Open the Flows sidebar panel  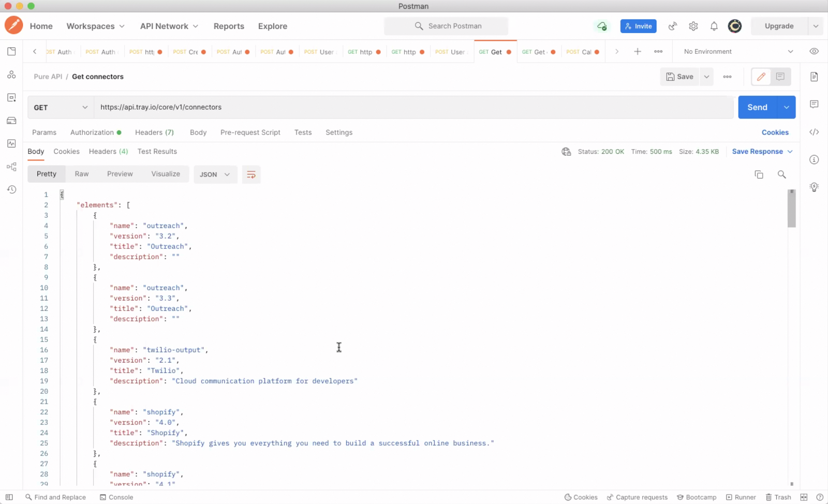[11, 167]
